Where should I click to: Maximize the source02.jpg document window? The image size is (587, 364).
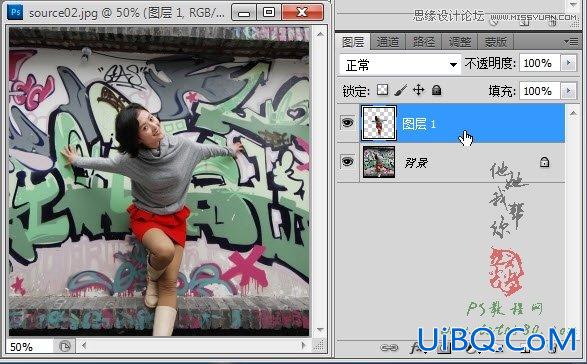[269, 12]
